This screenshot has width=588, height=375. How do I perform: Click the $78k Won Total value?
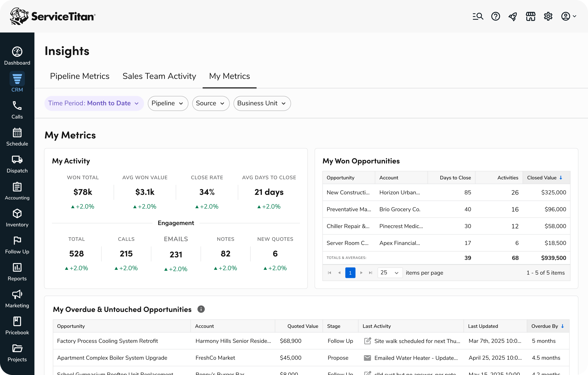[83, 192]
